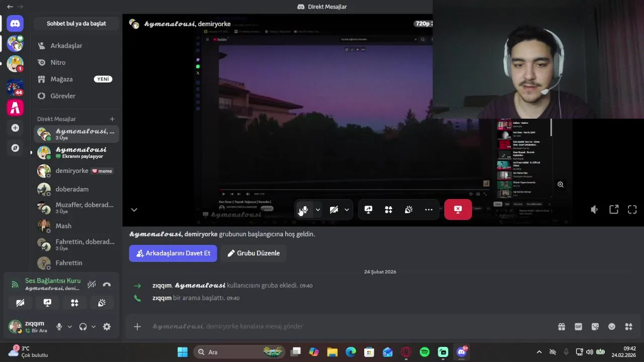Open activities icon in call controls

(x=388, y=210)
